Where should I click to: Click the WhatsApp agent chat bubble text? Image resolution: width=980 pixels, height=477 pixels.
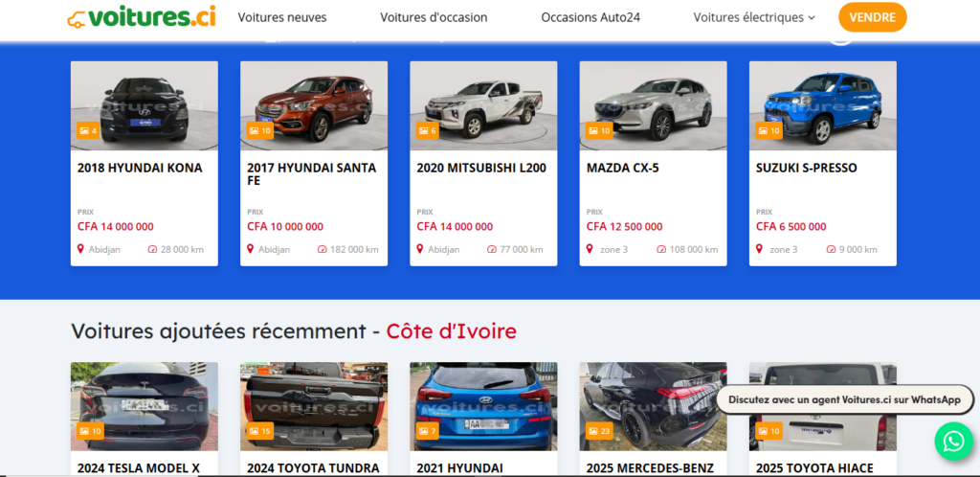tap(843, 399)
